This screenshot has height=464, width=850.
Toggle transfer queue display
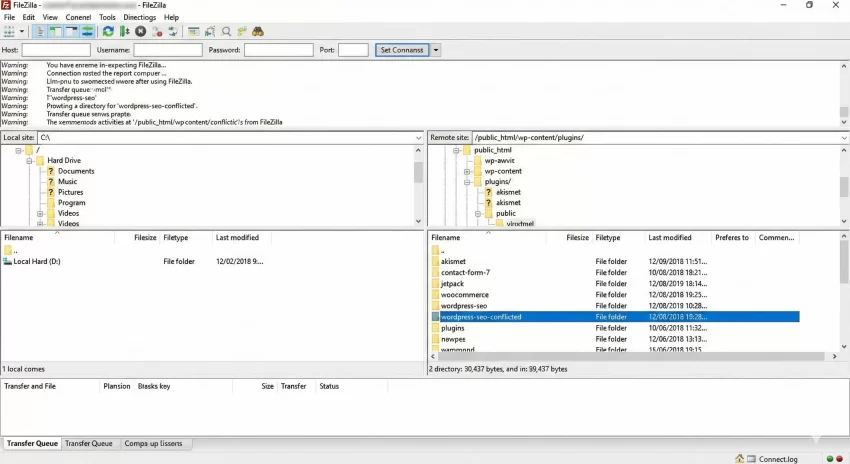pos(87,31)
